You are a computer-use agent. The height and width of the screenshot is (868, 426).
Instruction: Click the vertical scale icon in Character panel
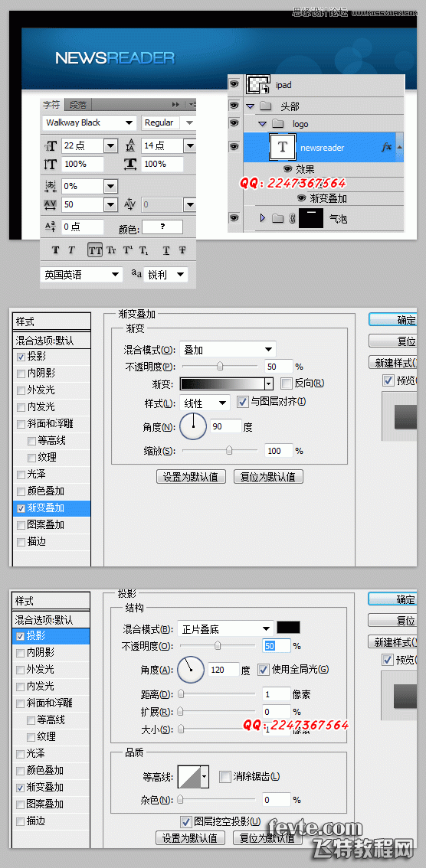(x=51, y=164)
